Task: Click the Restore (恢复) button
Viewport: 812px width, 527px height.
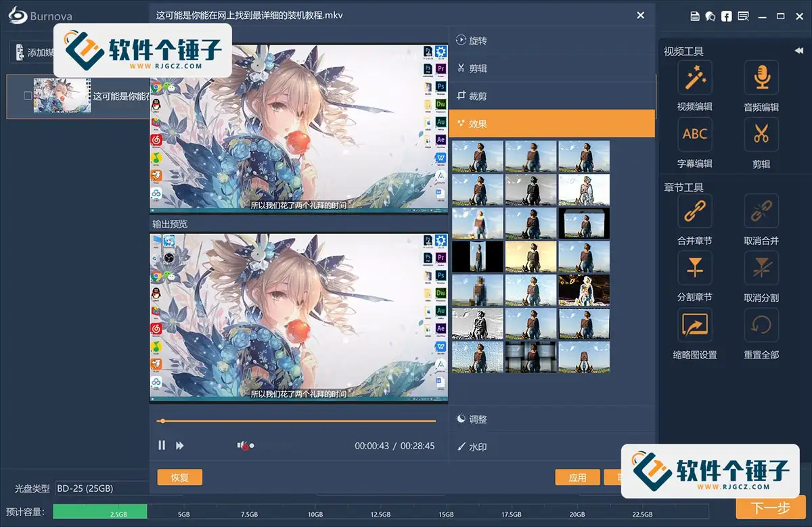Action: click(180, 477)
